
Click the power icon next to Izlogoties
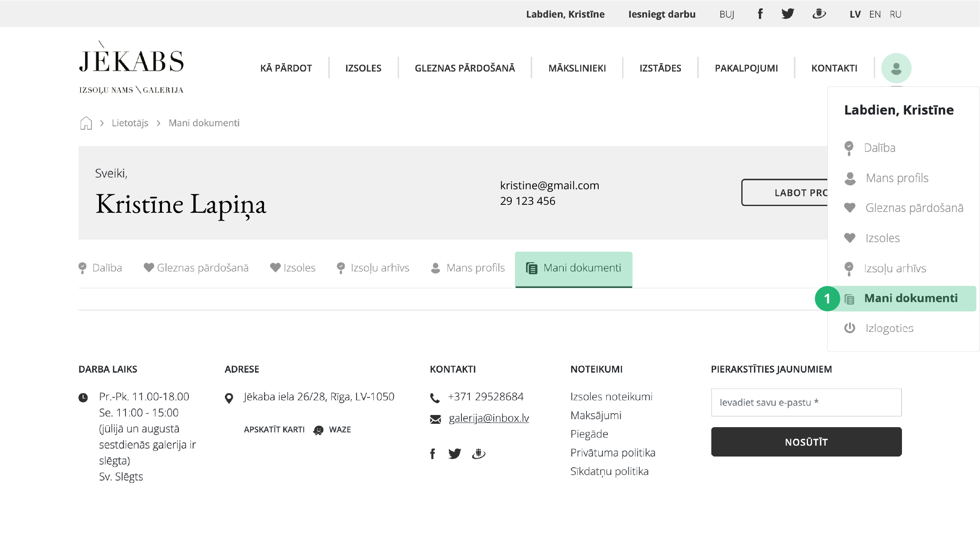point(850,328)
